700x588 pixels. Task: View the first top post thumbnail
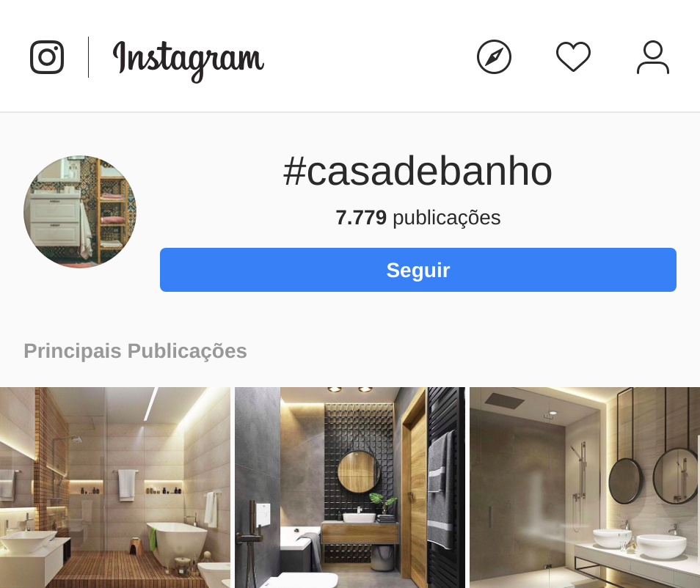[115, 488]
